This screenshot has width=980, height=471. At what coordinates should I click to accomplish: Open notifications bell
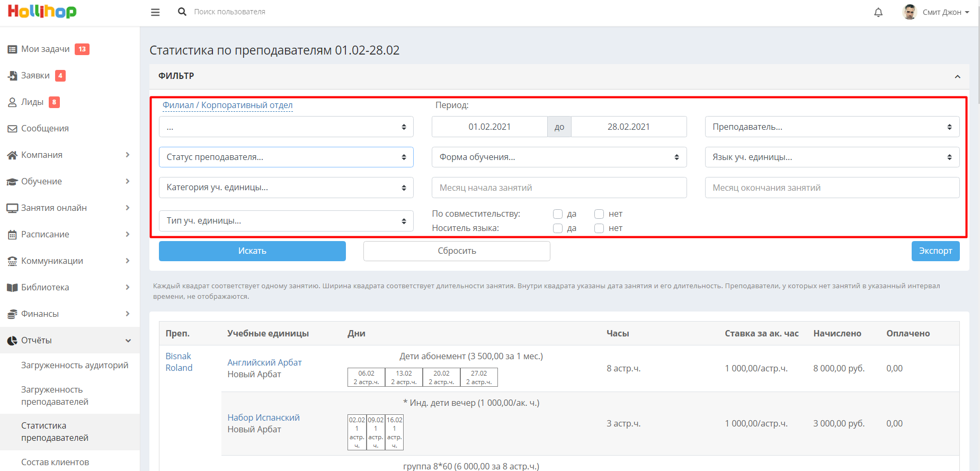point(878,12)
